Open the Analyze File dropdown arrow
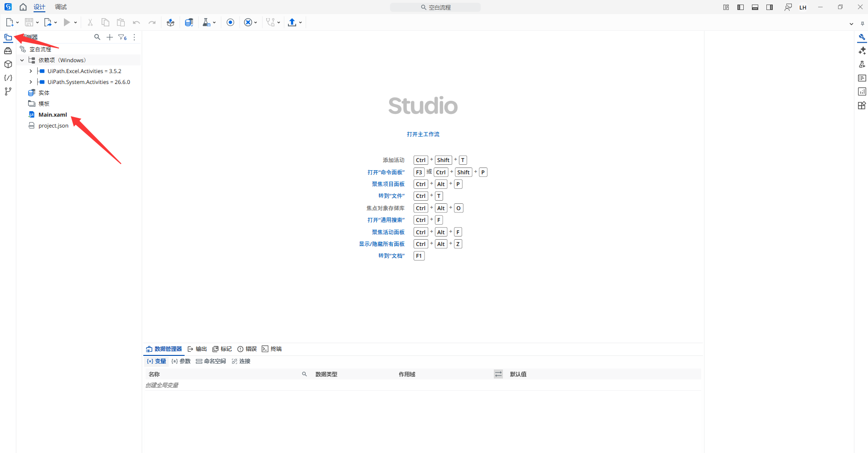The image size is (868, 453). (278, 23)
